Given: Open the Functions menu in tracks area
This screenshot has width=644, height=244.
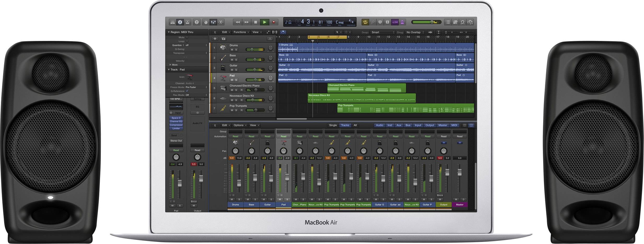Looking at the screenshot, I should point(241,32).
